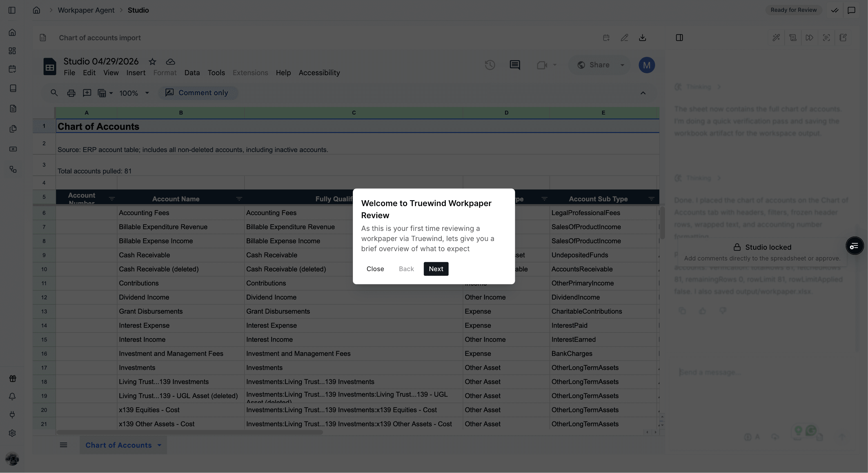Screen dimensions: 868x473
Task: Open the video call dropdown arrow
Action: pos(555,65)
